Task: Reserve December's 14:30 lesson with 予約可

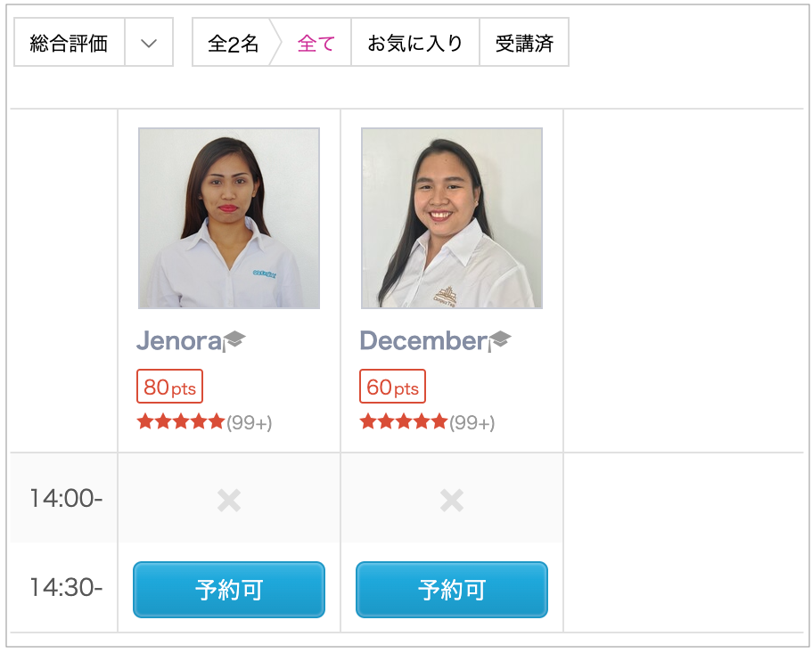Action: click(452, 590)
